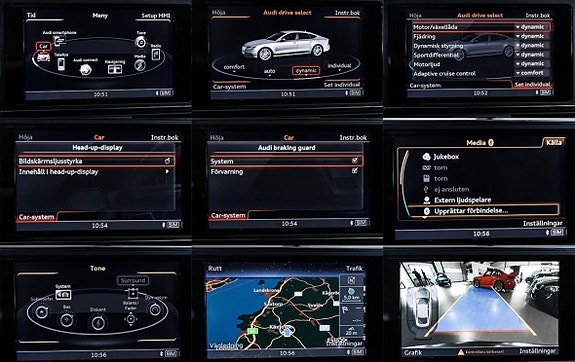Click the 20 m indicator in map sidebar
The image size is (575, 362).
tap(352, 330)
